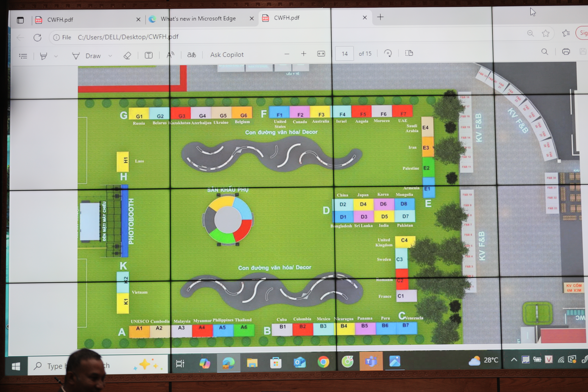Click the Translate icon in PDF toolbar
The width and height of the screenshot is (588, 392).
191,55
